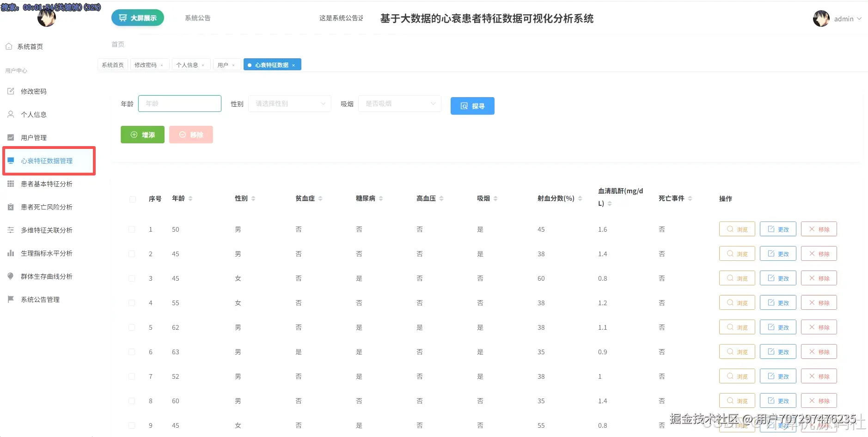Click inside the 年龄 age input field
Image resolution: width=868 pixels, height=437 pixels.
tap(179, 104)
